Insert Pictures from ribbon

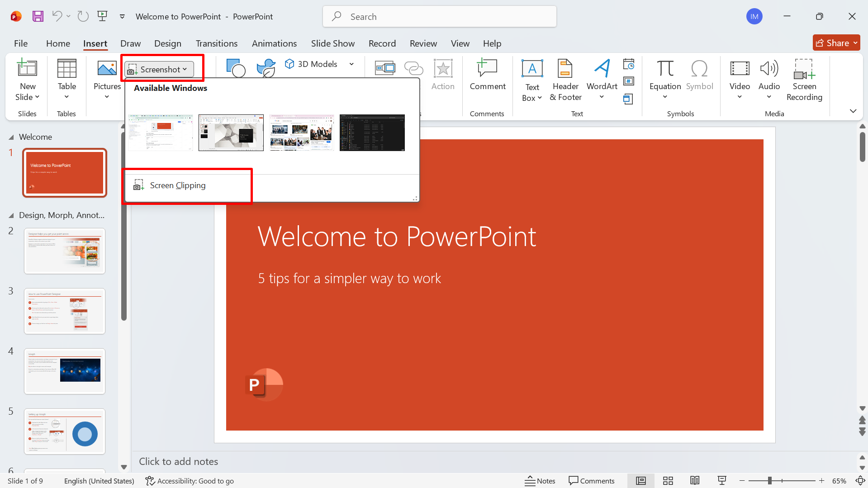(107, 81)
